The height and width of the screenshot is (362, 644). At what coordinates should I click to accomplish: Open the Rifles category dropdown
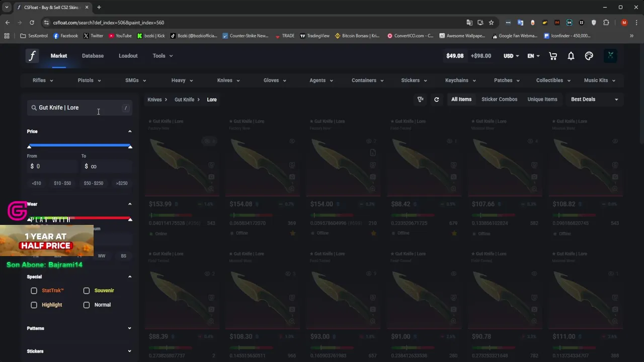(x=43, y=80)
